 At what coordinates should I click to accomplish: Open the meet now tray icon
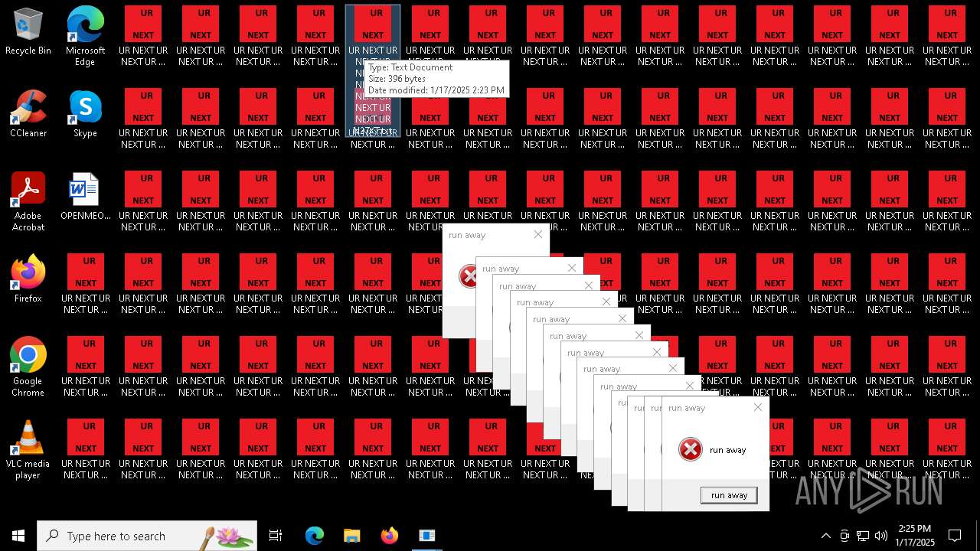[x=844, y=536]
